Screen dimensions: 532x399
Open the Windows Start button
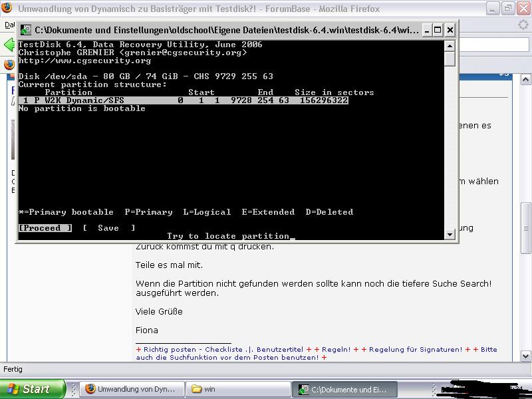tap(33, 389)
